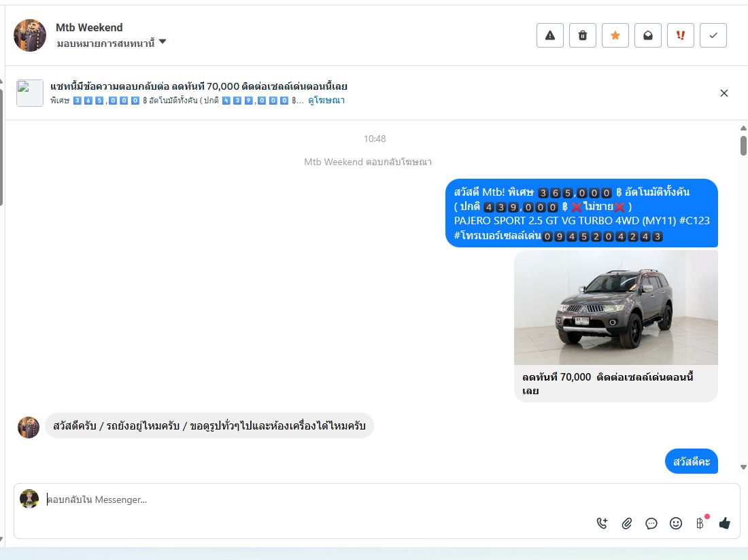Mark conversation as unread envelope icon

pos(648,35)
